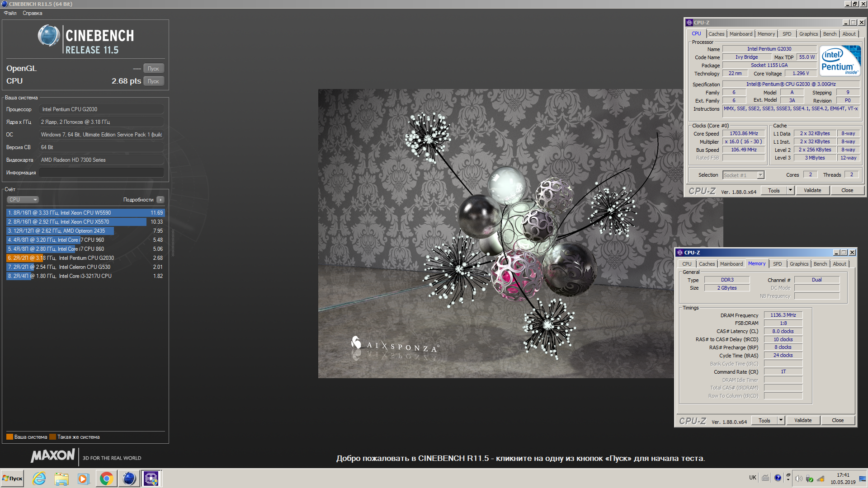Image resolution: width=868 pixels, height=488 pixels.
Task: Click the volume speaker tray icon
Action: pos(798,479)
